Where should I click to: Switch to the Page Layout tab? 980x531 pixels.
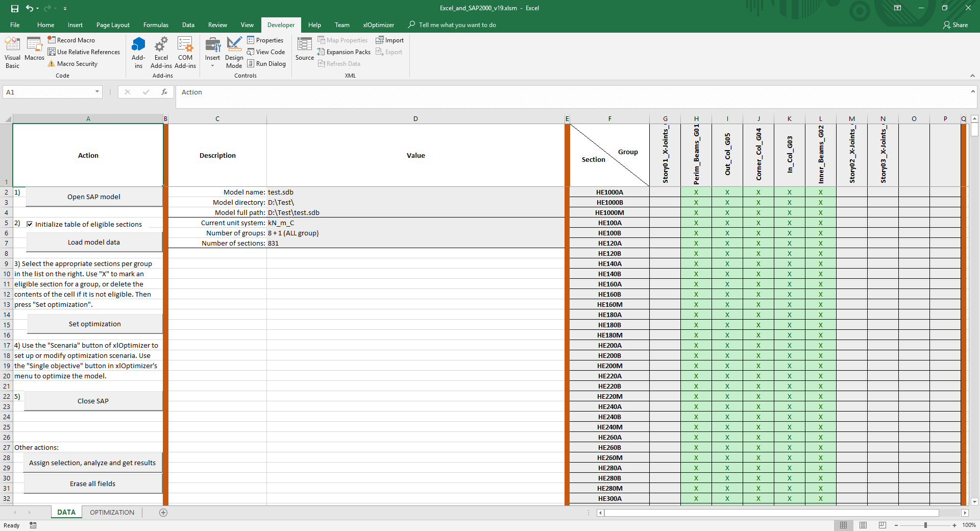113,25
